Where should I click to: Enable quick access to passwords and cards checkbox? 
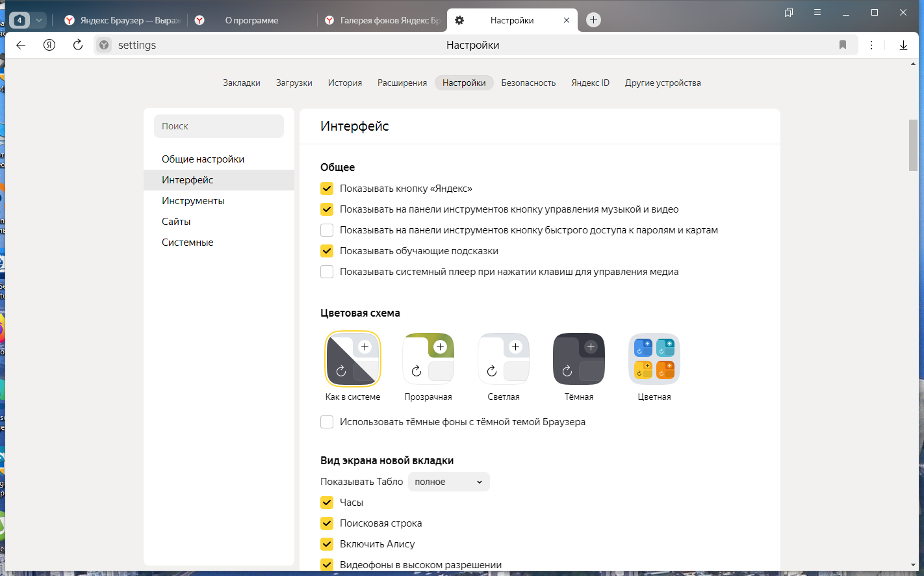tap(327, 230)
